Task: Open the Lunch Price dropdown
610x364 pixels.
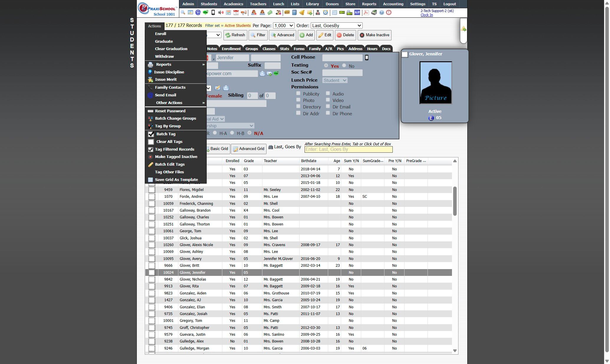Action: (335, 80)
